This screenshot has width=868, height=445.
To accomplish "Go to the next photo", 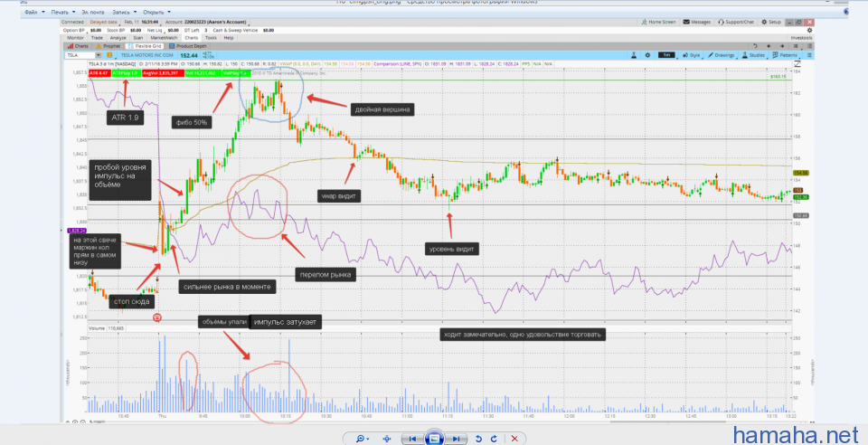I will [x=456, y=439].
